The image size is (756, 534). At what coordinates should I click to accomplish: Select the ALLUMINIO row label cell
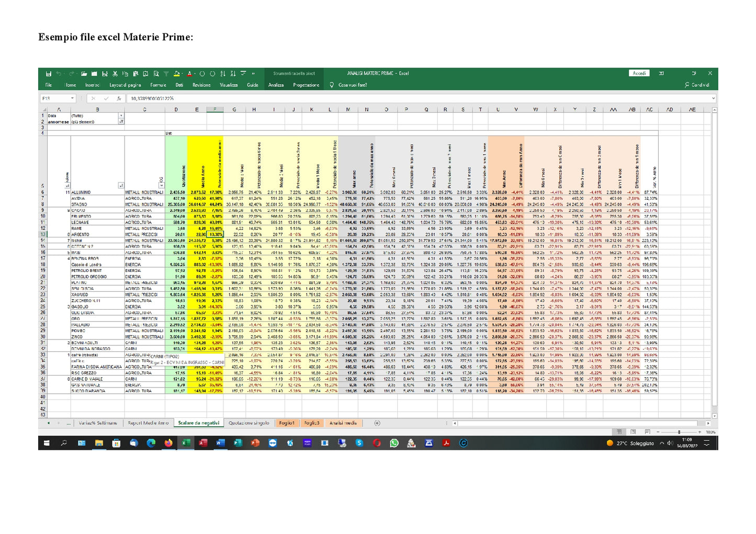click(97, 192)
